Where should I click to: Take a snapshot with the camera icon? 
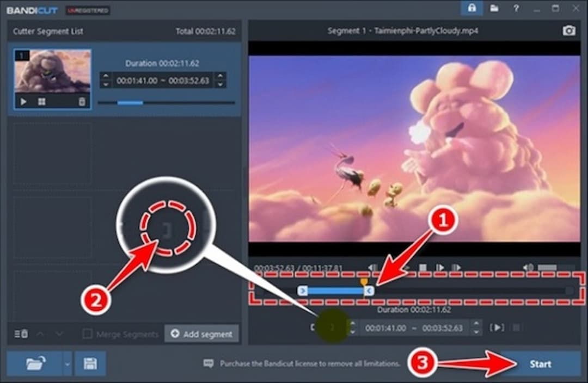click(568, 30)
